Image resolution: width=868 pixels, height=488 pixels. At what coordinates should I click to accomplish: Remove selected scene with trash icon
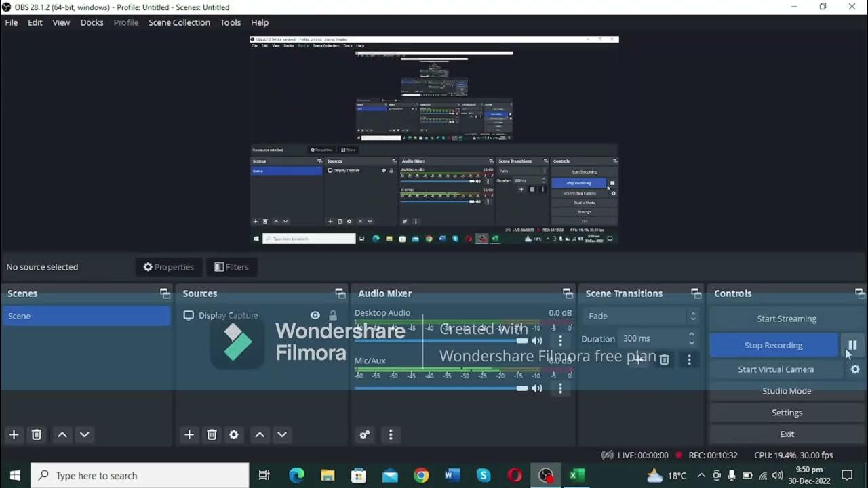pyautogui.click(x=37, y=434)
